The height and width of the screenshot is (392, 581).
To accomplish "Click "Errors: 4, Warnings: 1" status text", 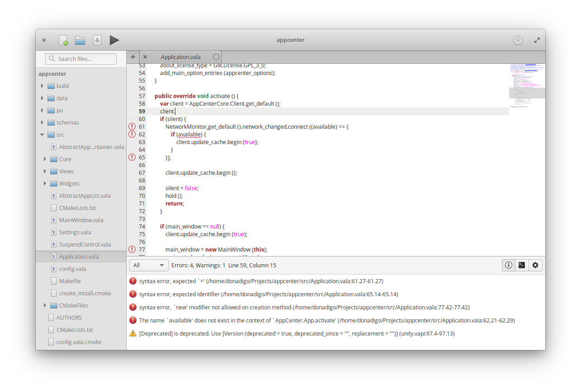I will tap(198, 265).
